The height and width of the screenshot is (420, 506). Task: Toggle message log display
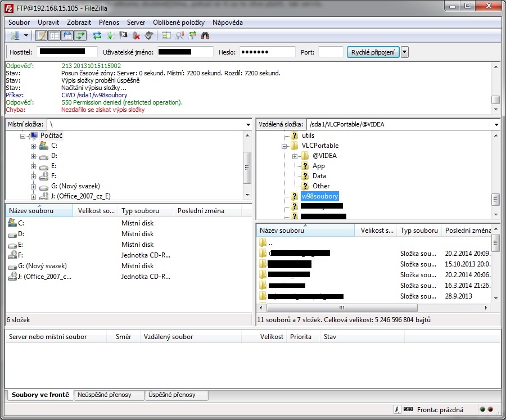tap(41, 36)
